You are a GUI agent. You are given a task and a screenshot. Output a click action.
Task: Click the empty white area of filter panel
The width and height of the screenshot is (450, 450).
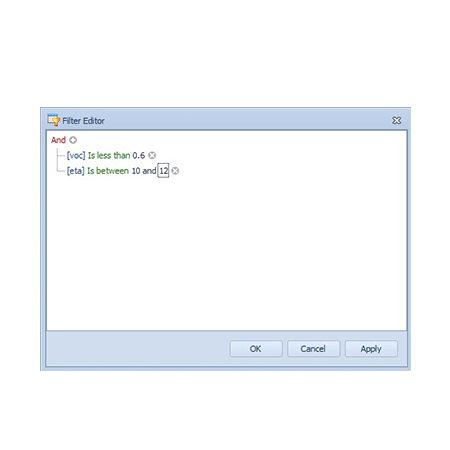[227, 253]
